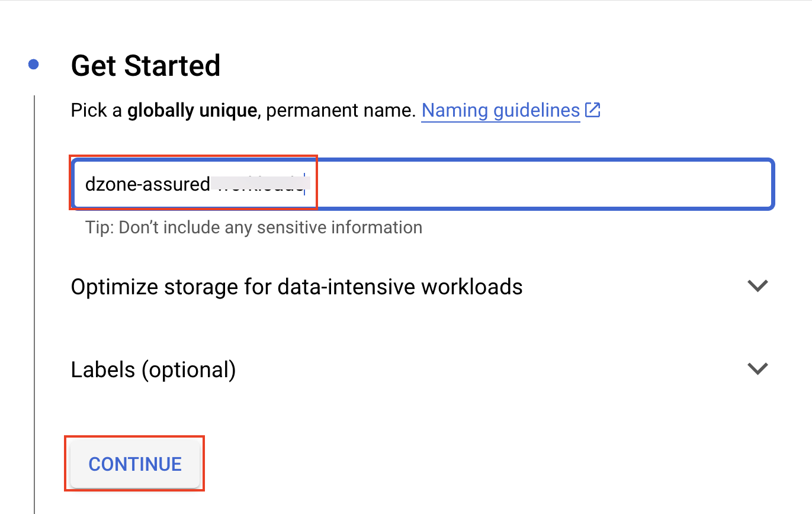Click the chevron next to Labels (optional)
The image size is (812, 514).
[x=757, y=368]
